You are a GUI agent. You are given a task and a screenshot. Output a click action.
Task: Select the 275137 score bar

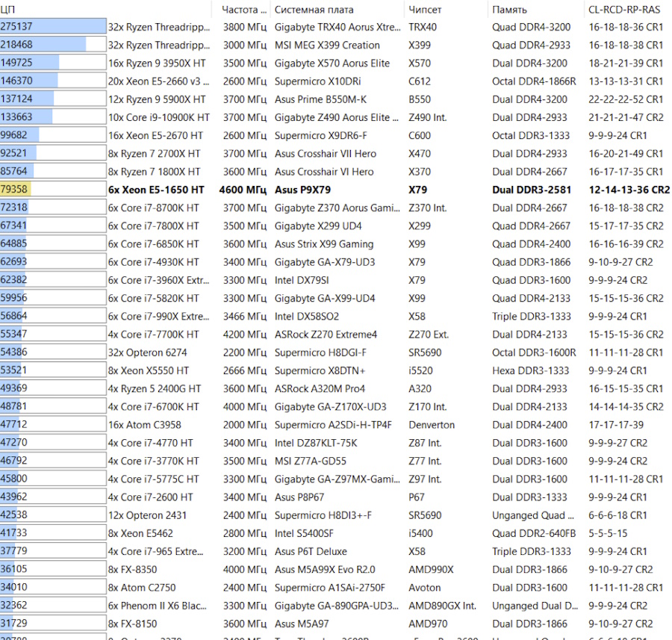point(53,26)
